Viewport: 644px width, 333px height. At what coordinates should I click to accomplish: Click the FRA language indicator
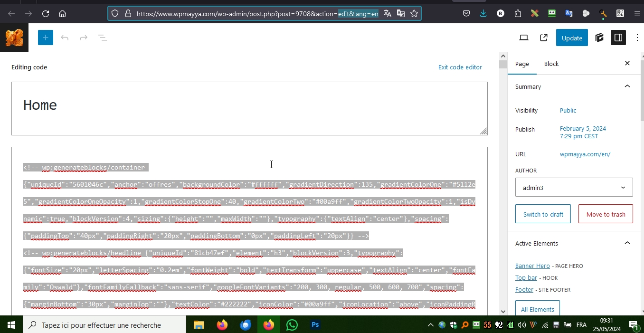coord(581,325)
